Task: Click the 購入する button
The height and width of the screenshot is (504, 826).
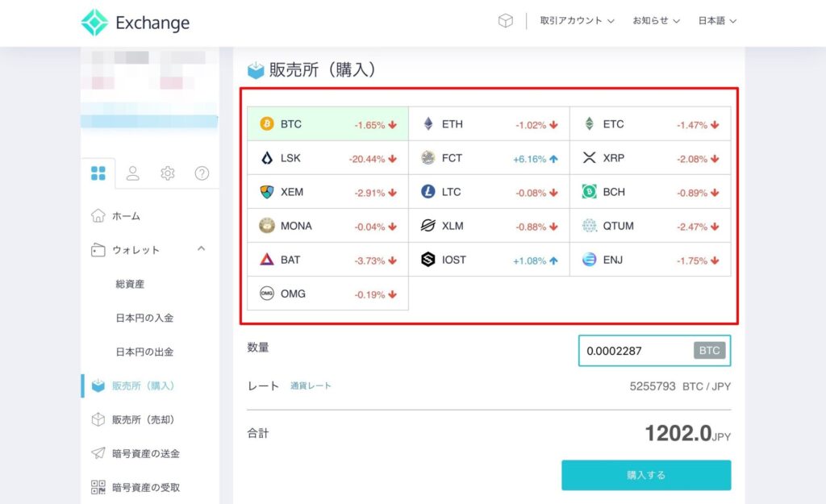Action: (646, 475)
